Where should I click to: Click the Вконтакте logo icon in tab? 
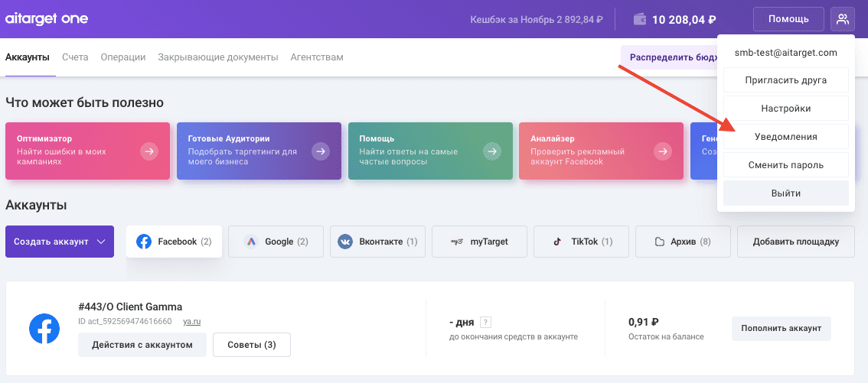(x=345, y=242)
